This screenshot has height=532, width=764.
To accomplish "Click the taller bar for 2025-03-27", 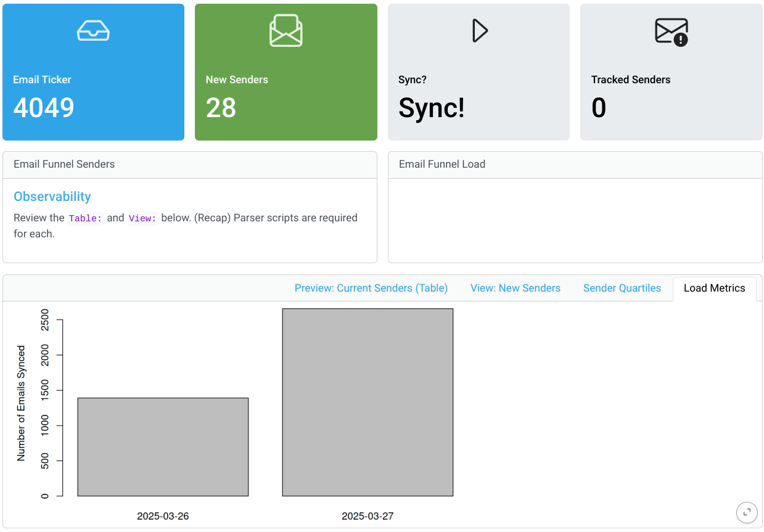I will click(x=368, y=402).
